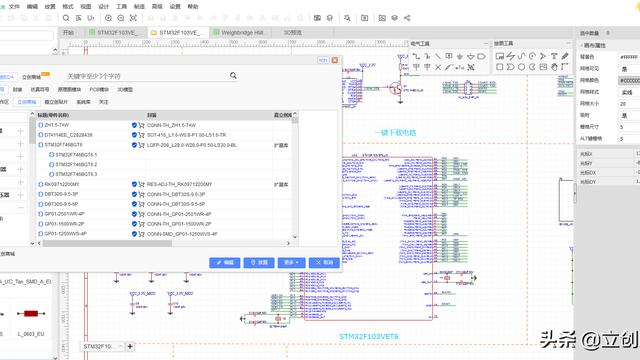Collapse the 电气工具 panel using its minimize dash
Image resolution: width=640 pixels, height=360 pixels.
(x=486, y=43)
